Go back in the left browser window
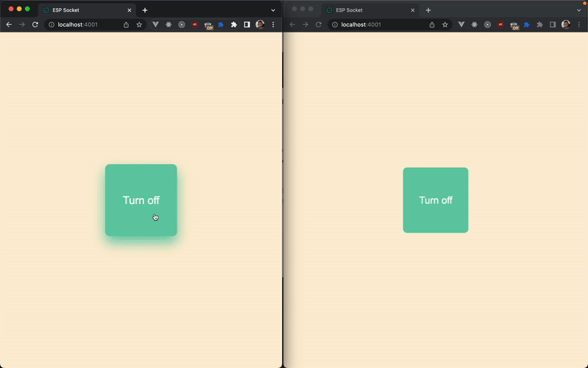The width and height of the screenshot is (588, 368). pos(9,25)
